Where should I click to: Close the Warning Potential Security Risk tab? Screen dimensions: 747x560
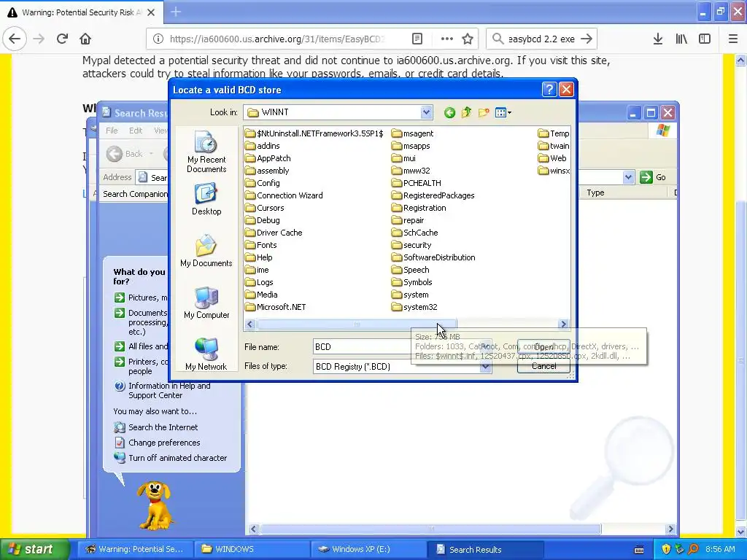151,12
